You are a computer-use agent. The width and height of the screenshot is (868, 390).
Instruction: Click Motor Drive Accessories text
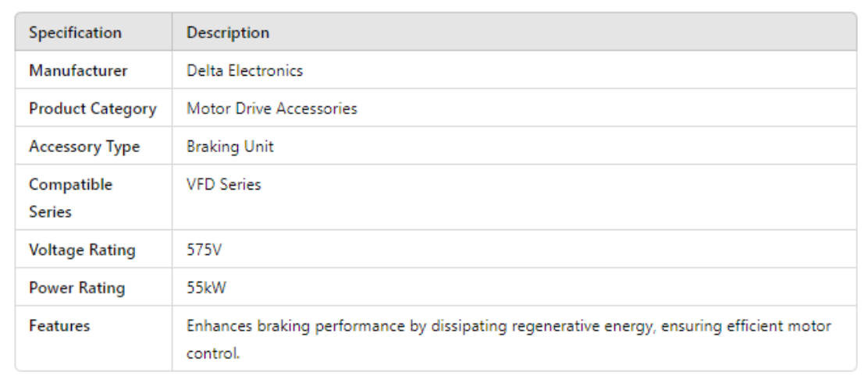(272, 108)
